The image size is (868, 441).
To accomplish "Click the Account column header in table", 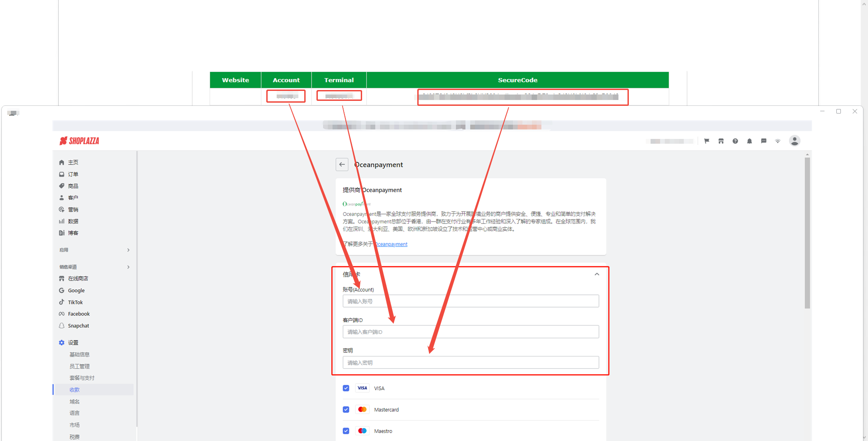I will click(x=286, y=80).
